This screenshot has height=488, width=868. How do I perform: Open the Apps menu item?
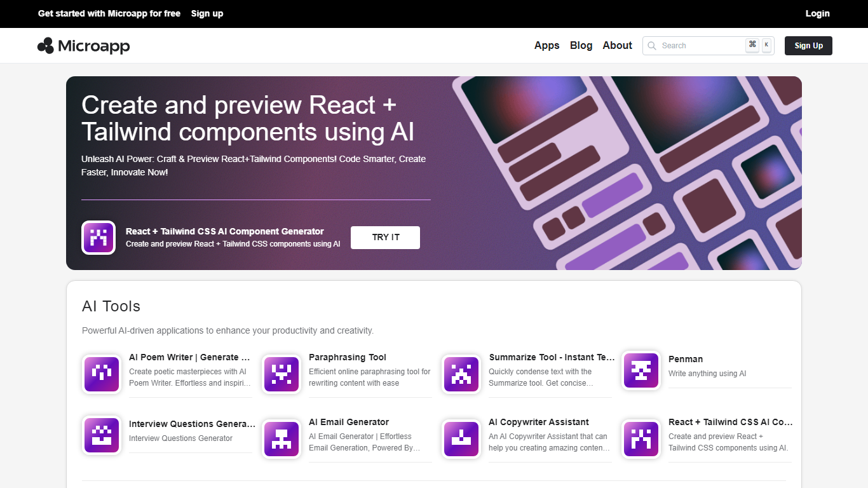point(546,46)
